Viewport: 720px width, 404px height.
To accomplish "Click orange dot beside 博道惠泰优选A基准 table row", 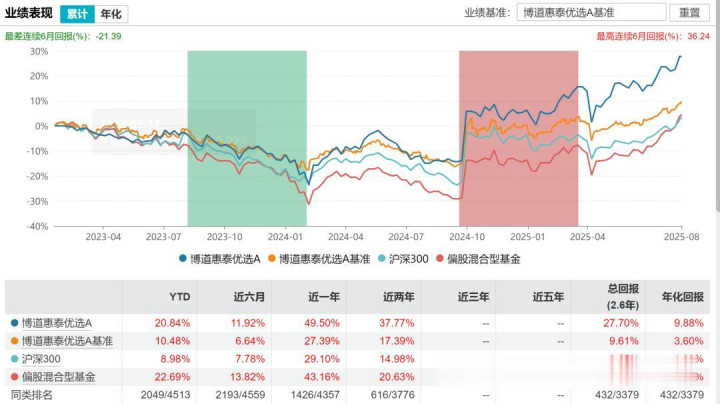I will [x=13, y=341].
